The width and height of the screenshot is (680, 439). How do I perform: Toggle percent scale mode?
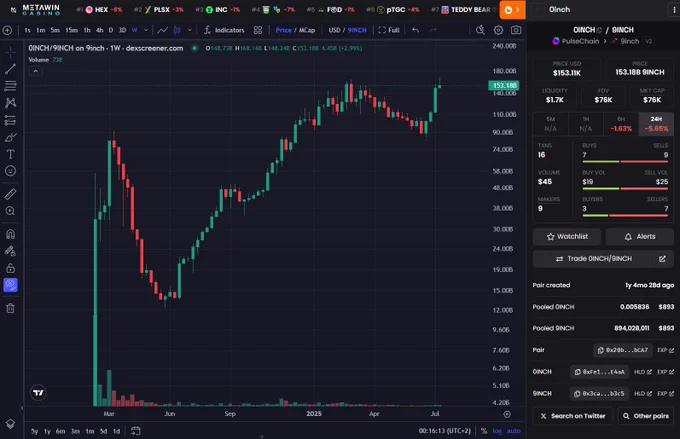(x=484, y=431)
